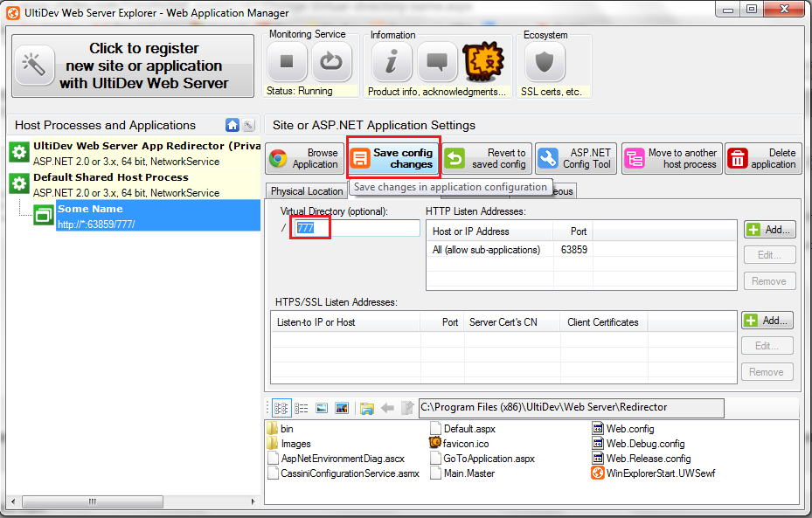Select the All (allow sub-applications) row
This screenshot has height=518, width=812.
(x=581, y=250)
